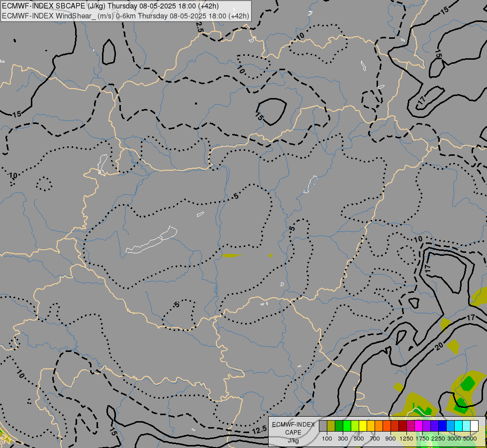Click the orange legend swatch at 700
This screenshot has width=487, height=448.
379,426
